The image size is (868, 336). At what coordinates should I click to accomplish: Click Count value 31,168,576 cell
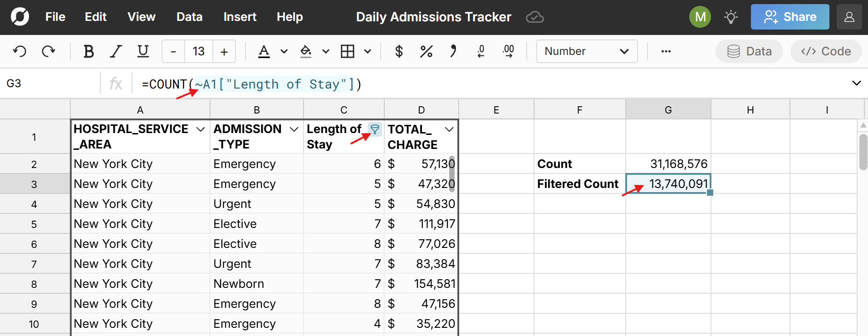point(668,164)
